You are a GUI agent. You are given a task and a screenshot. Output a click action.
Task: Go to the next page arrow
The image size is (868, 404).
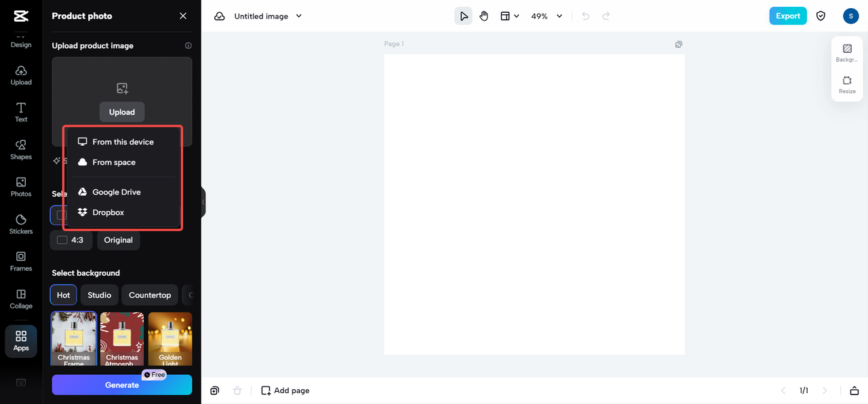tap(825, 390)
